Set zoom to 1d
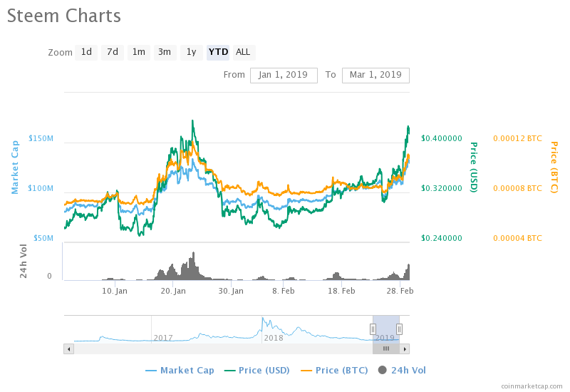570x392 pixels. pos(86,52)
